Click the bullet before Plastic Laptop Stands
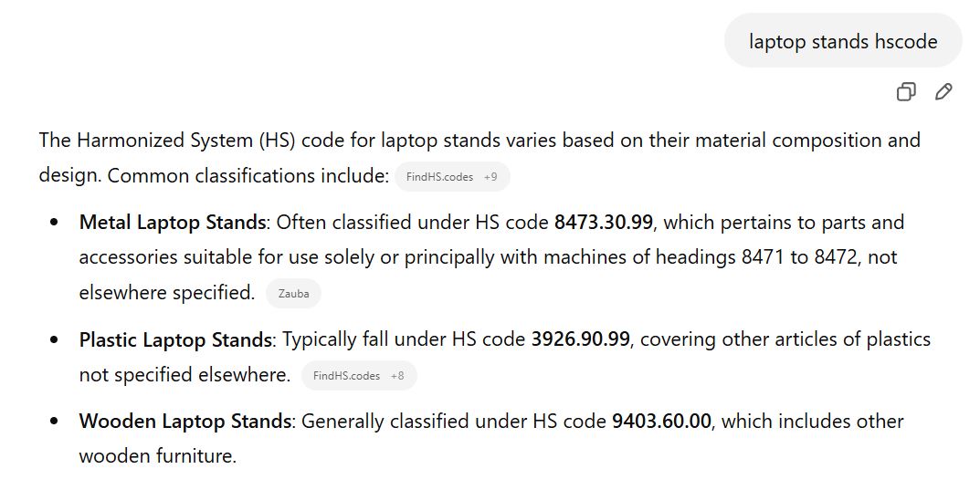 pos(55,339)
